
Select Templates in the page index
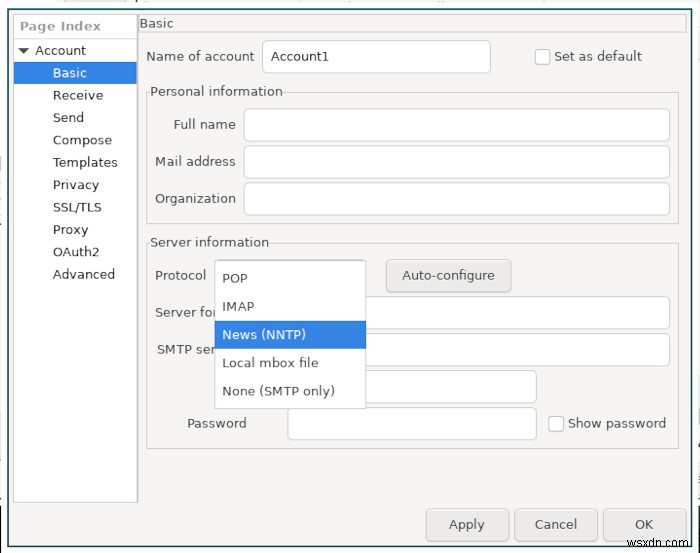85,162
